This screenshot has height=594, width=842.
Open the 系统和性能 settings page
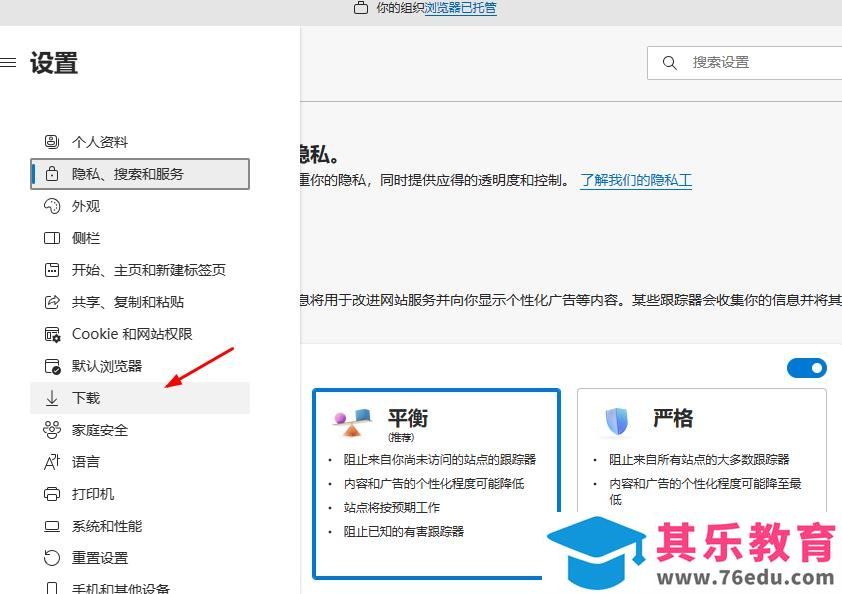pyautogui.click(x=107, y=526)
